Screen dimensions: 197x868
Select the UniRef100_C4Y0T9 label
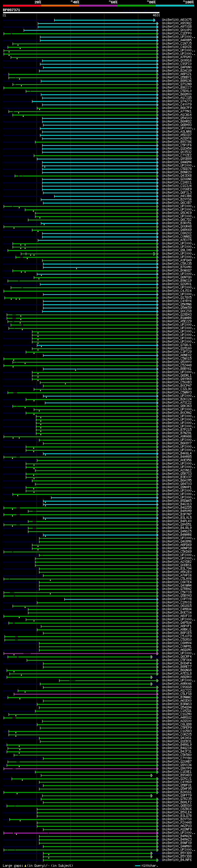[x=177, y=105]
